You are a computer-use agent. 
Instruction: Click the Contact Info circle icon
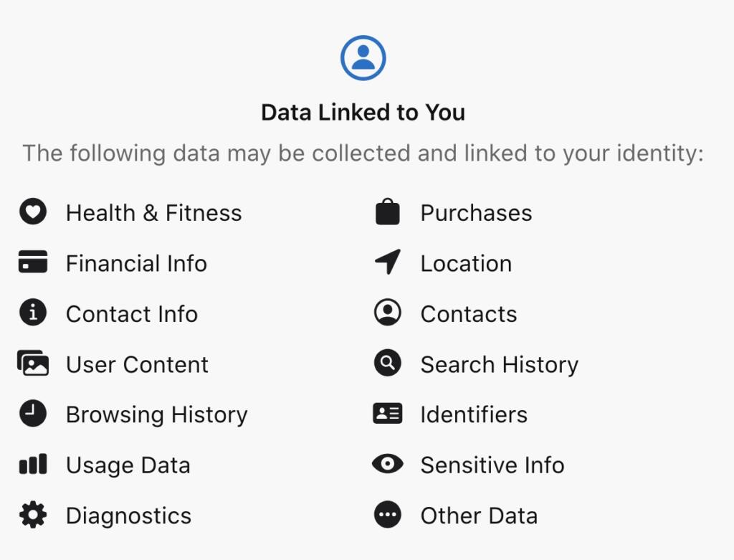coord(33,313)
